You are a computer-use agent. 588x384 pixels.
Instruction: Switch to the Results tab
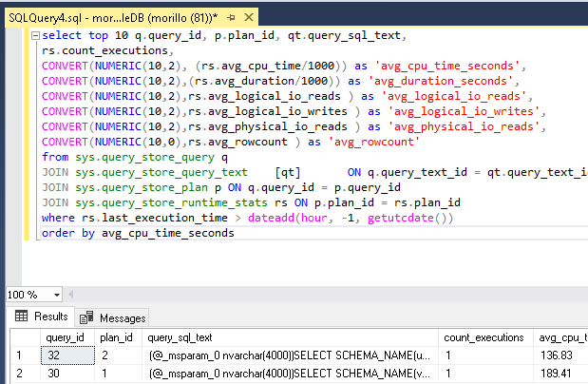click(x=41, y=317)
